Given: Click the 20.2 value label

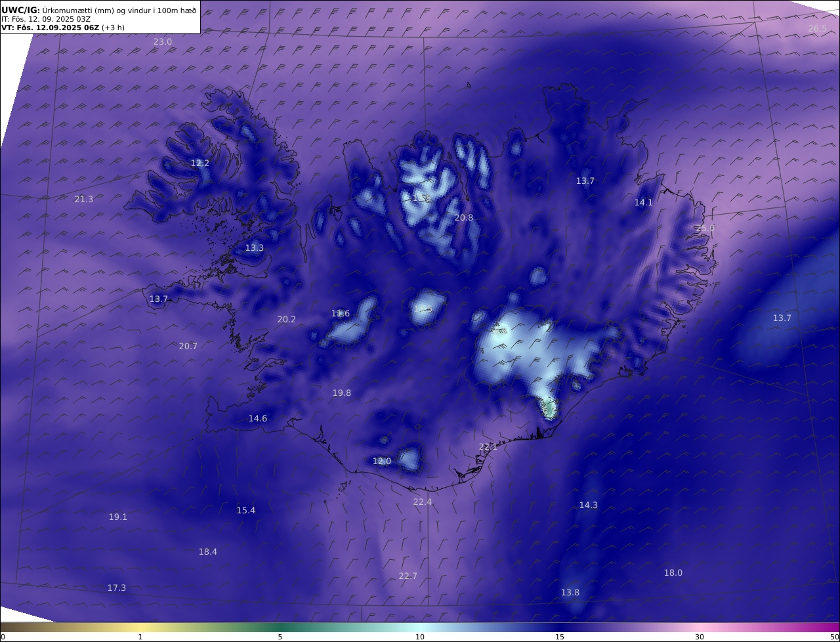Looking at the screenshot, I should click(x=287, y=320).
